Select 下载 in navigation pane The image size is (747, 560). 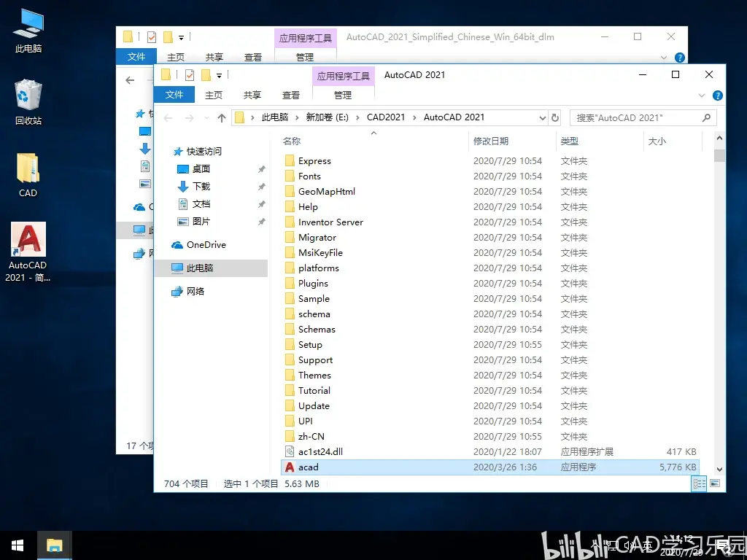pos(201,187)
